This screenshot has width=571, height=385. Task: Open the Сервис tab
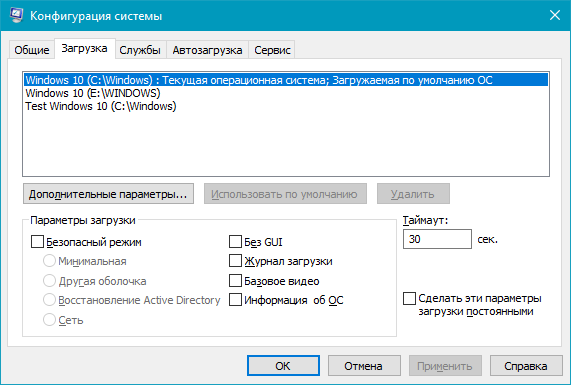[x=272, y=50]
